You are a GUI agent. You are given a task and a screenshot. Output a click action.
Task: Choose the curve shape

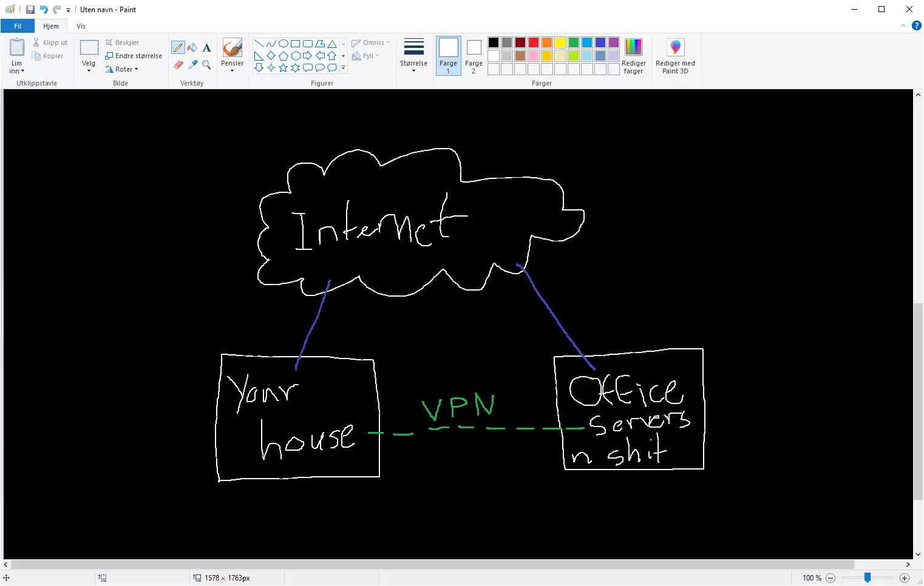point(271,44)
